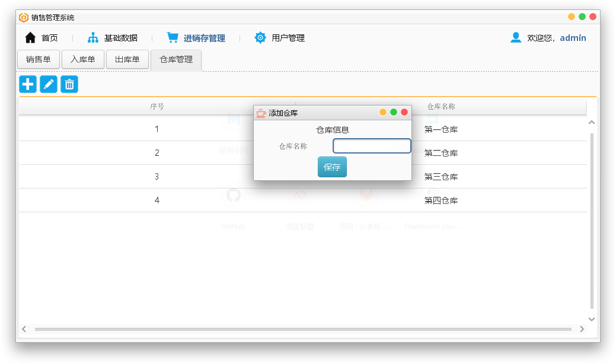Minimize 添加仓库 dialog with yellow button
Screen dimensions: 616x364
(x=383, y=112)
